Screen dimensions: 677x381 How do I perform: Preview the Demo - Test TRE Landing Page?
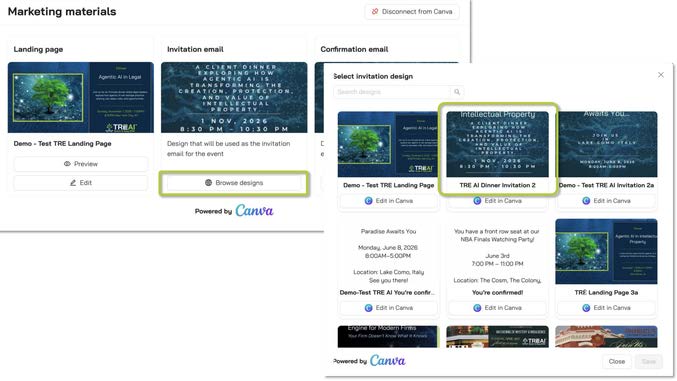point(81,164)
